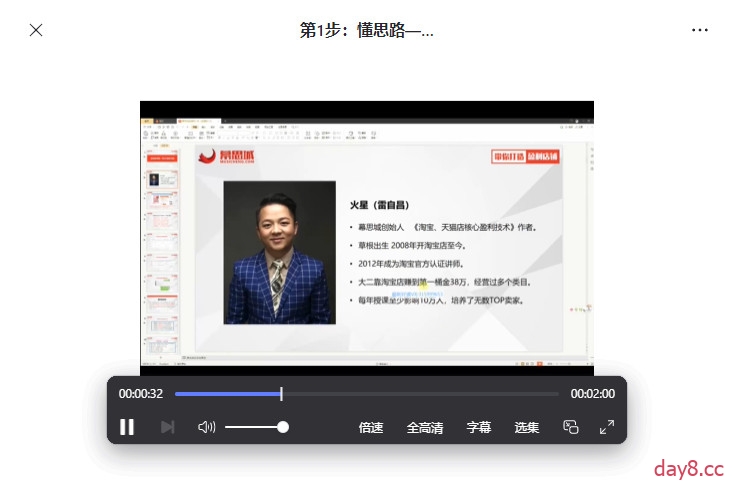The image size is (734, 484).
Task: Open the three-dot more options menu
Action: point(700,30)
